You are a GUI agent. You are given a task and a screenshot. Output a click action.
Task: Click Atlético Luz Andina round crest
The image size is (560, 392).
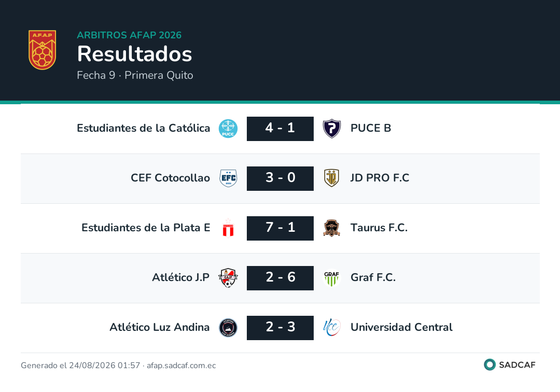[x=228, y=328]
